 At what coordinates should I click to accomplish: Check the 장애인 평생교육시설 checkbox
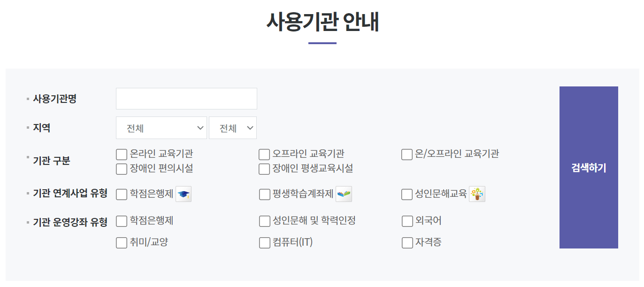264,168
